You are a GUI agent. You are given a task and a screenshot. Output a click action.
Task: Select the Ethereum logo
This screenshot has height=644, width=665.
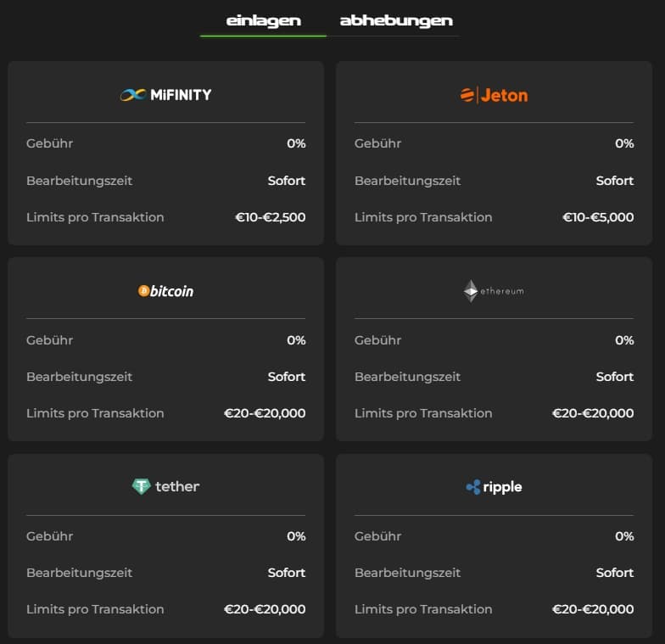point(494,291)
